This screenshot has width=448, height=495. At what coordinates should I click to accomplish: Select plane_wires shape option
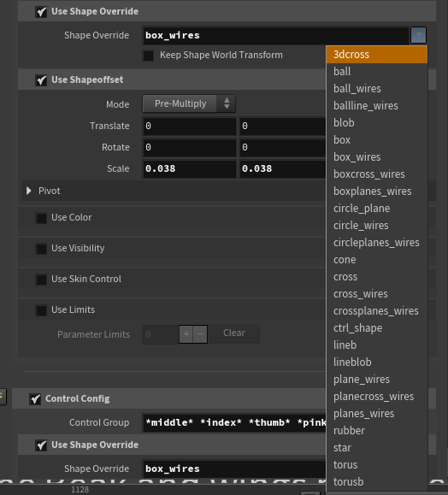tap(377, 379)
